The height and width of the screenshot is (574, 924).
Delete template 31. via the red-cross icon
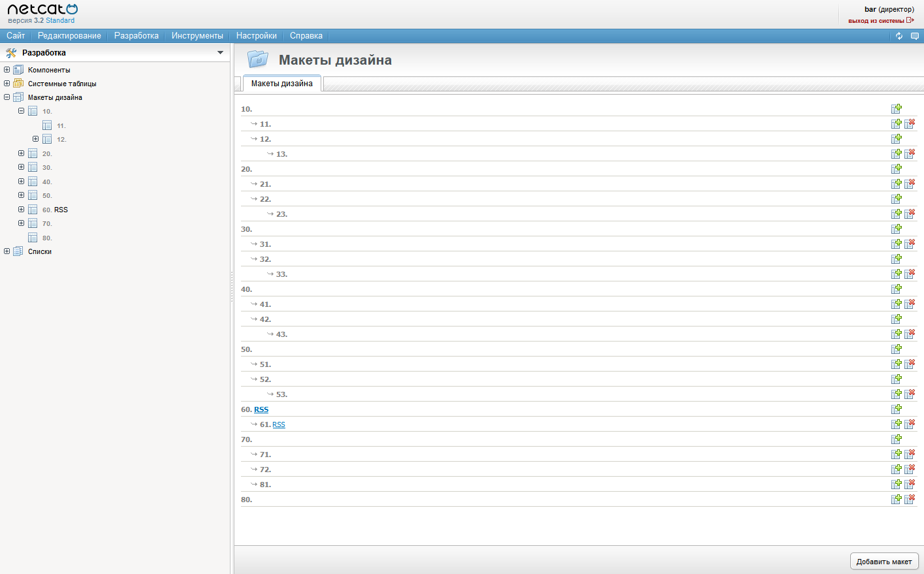(x=910, y=244)
